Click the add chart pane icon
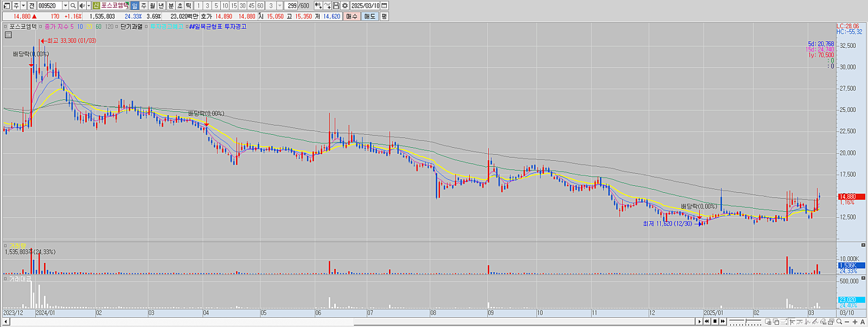 coord(768,322)
